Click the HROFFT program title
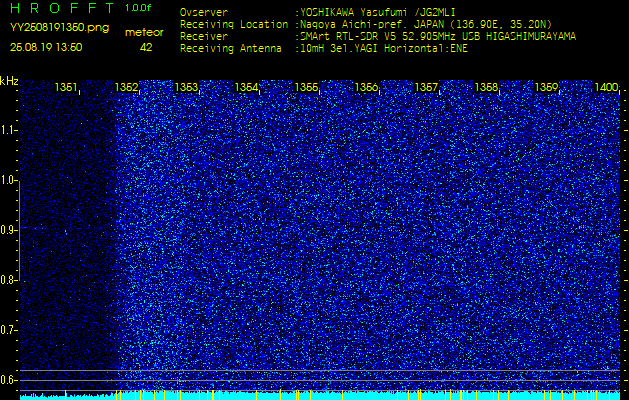Image resolution: width=629 pixels, height=400 pixels. [x=62, y=8]
